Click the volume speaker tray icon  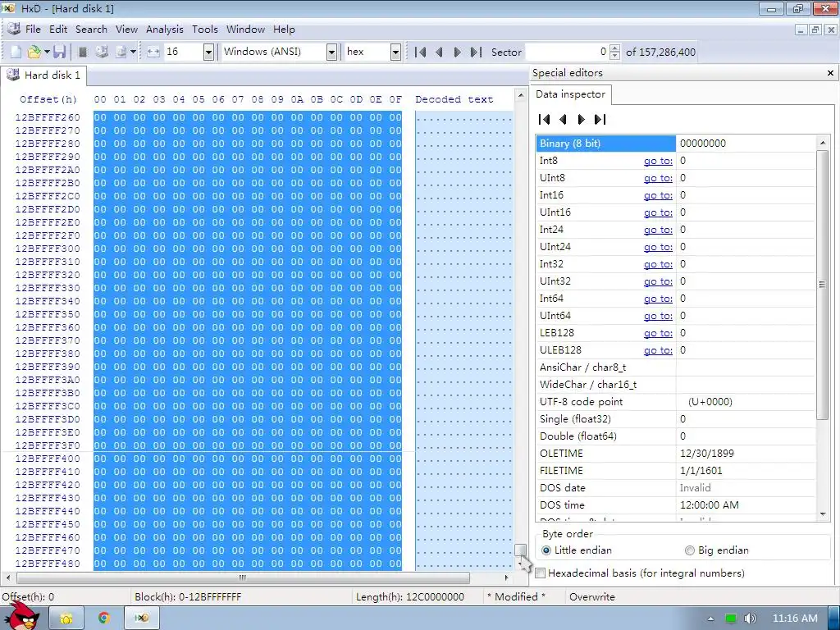751,619
